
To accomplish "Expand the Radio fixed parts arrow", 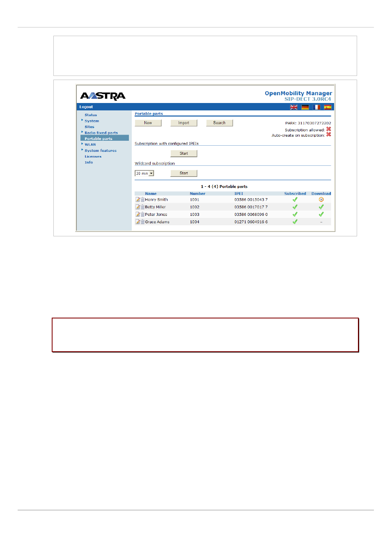I will pos(82,132).
